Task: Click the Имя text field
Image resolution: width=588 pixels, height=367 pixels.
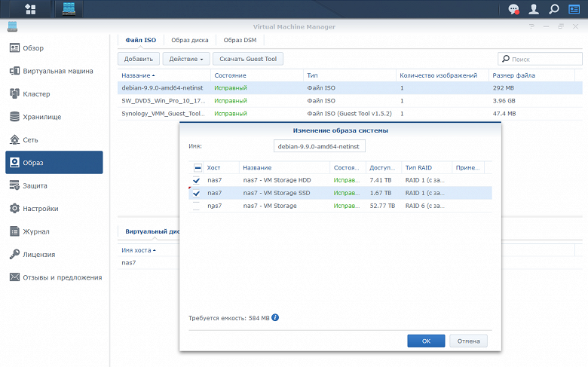Action: tap(319, 146)
